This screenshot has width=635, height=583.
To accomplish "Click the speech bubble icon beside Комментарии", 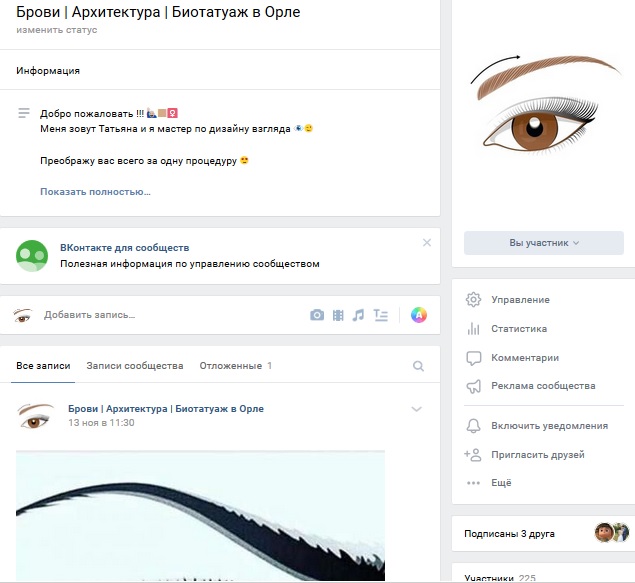I will 473,358.
